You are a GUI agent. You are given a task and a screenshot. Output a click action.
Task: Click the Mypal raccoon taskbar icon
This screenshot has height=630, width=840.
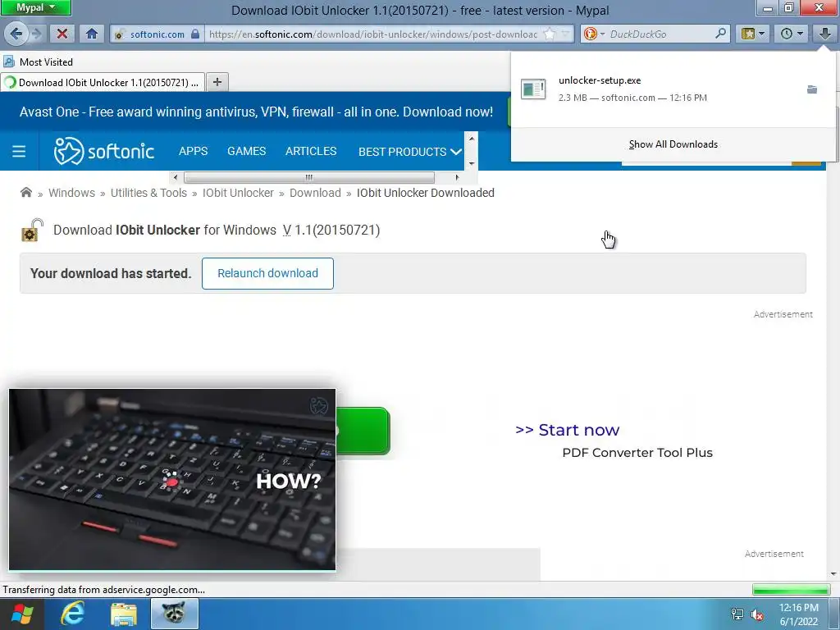pos(175,614)
